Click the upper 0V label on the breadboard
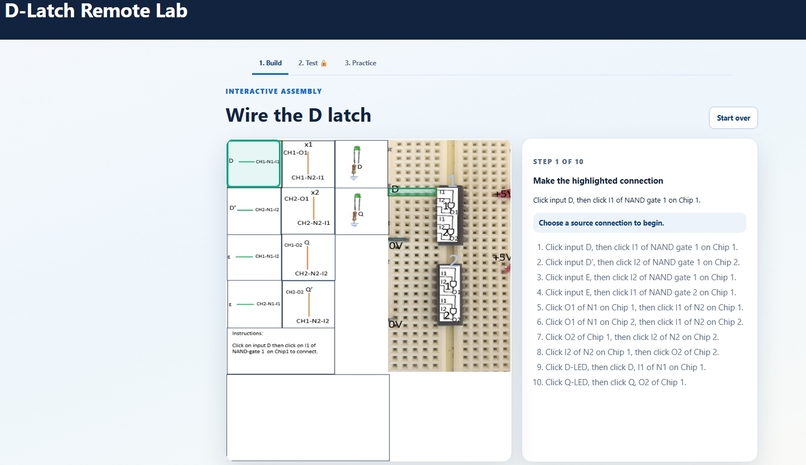The height and width of the screenshot is (465, 806). [395, 246]
